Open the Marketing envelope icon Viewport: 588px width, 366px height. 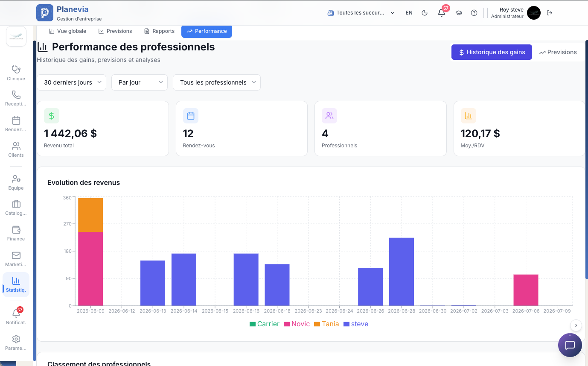tap(16, 255)
